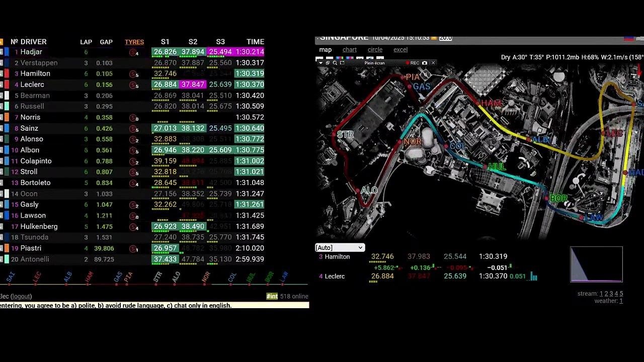Image resolution: width=644 pixels, height=362 pixels.
Task: Click the tyre icon in Lawson's row
Action: (x=134, y=216)
